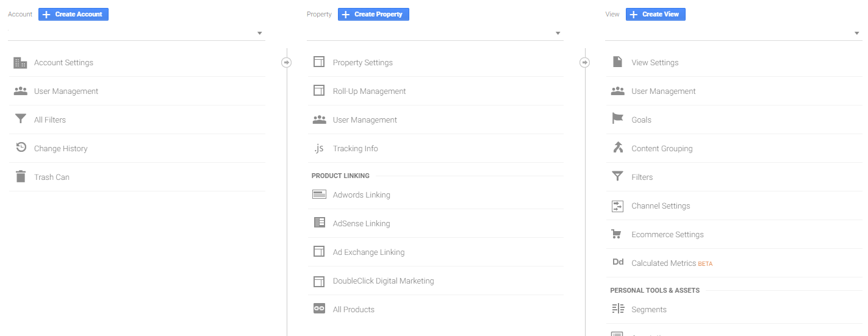Screen dimensions: 868x336
Task: Click the Create Account button
Action: click(73, 14)
